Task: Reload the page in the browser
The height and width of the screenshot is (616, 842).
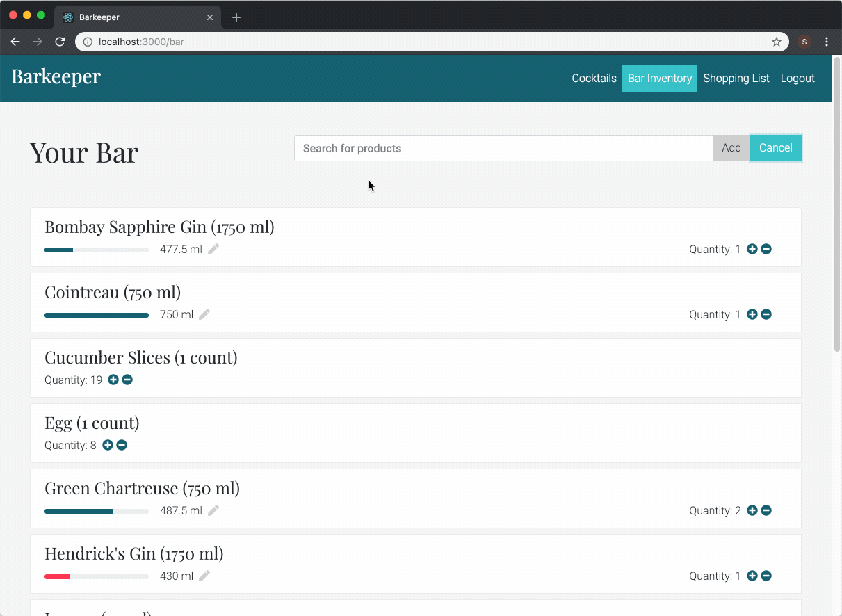Action: click(60, 42)
